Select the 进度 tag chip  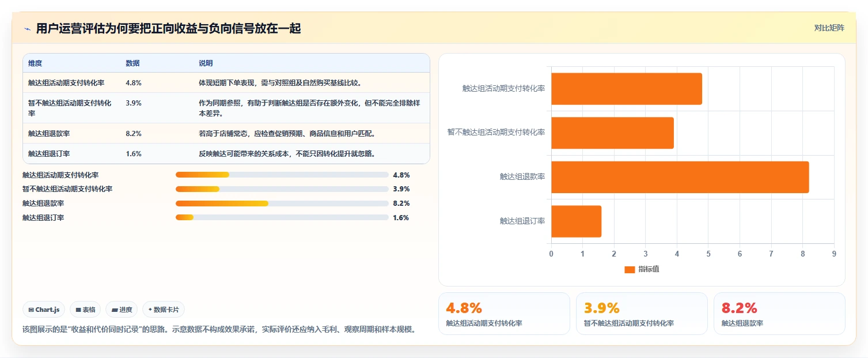[x=122, y=310]
